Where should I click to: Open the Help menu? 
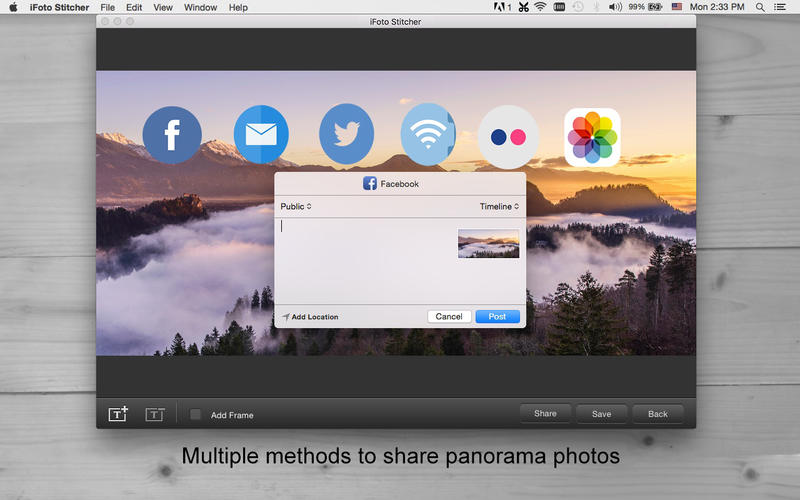coord(238,7)
